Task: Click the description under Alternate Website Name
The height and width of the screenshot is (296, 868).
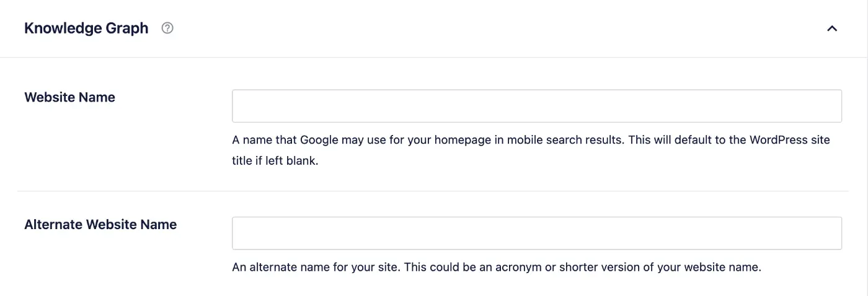Action: [496, 268]
